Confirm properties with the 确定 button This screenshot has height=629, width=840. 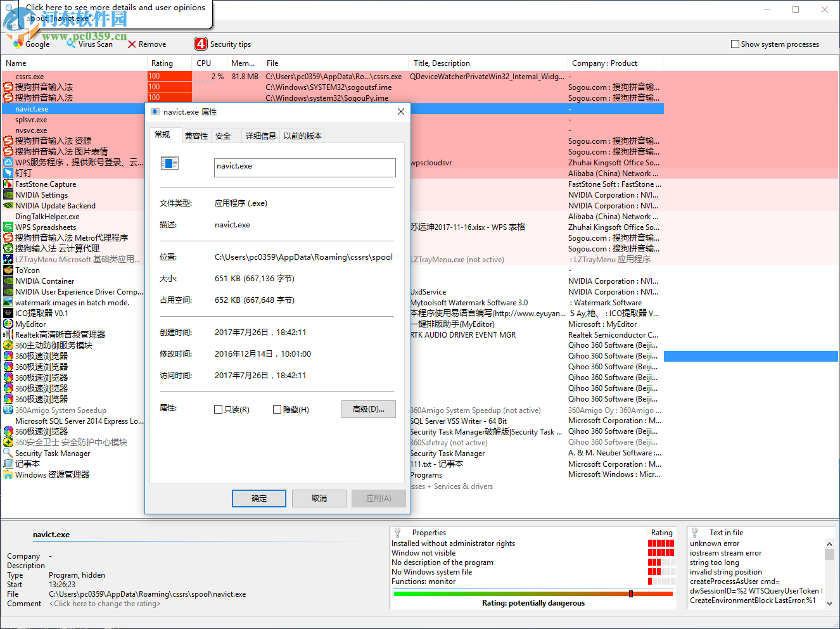(x=258, y=499)
